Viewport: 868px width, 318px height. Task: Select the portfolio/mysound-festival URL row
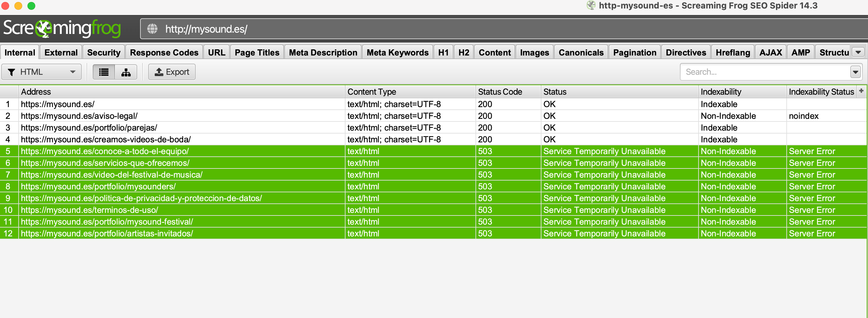tap(433, 222)
